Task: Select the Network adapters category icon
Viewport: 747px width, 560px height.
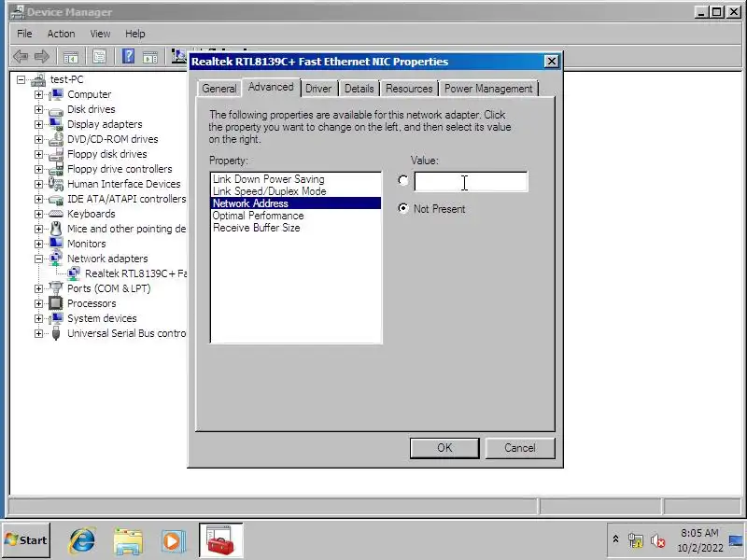Action: (56, 259)
